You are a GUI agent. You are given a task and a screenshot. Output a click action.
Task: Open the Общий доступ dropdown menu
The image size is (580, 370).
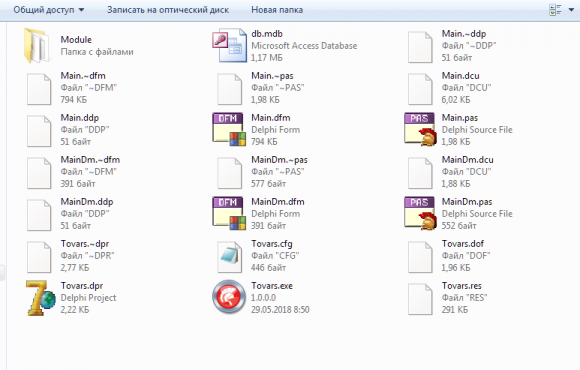49,10
